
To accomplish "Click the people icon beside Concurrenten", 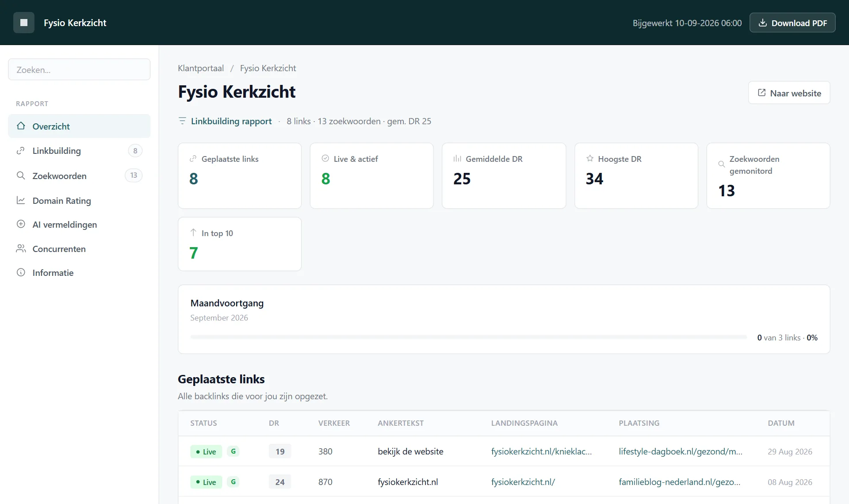I will point(21,248).
